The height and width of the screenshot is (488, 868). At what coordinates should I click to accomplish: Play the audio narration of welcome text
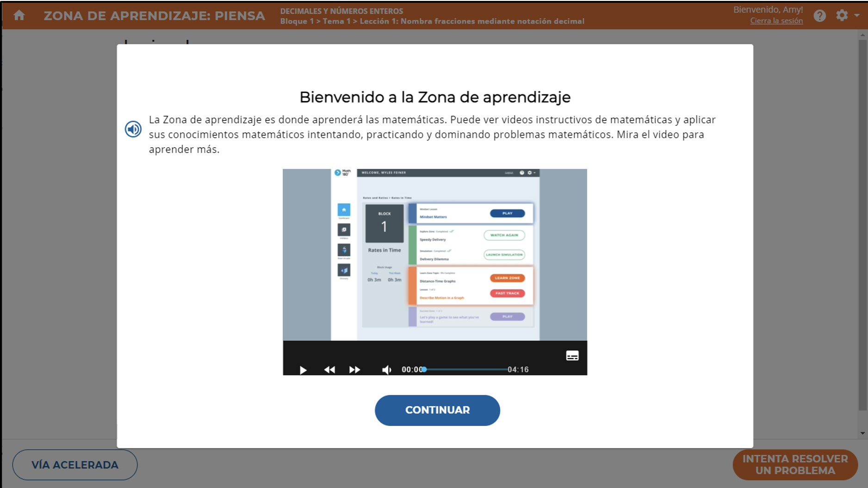133,129
